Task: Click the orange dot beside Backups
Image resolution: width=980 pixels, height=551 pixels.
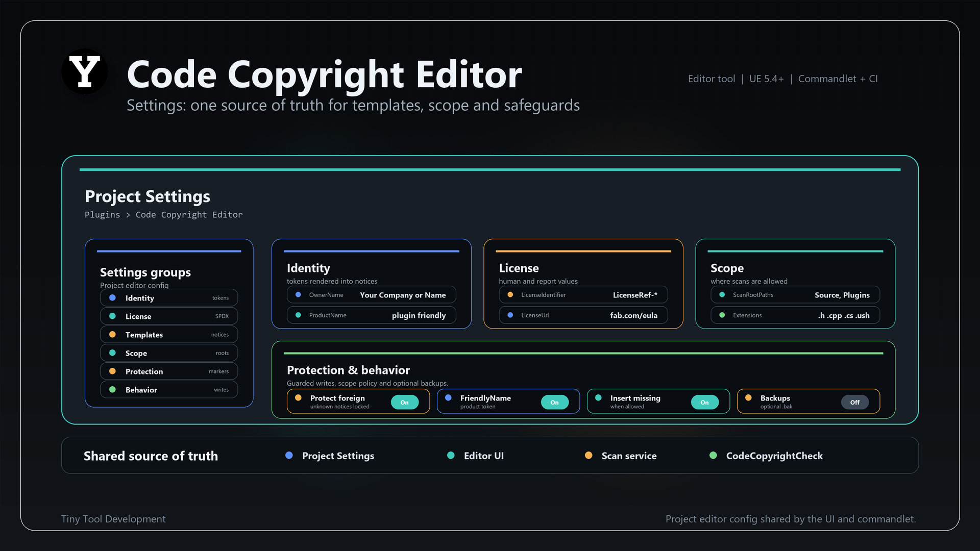Action: tap(748, 397)
